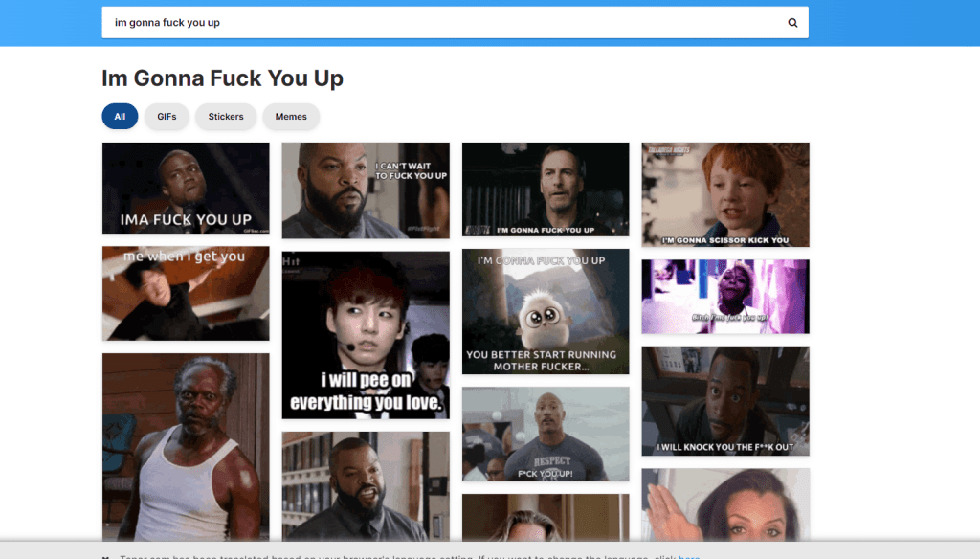Open the "I'm gonna scissor kick you" GIF
This screenshot has height=559, width=980.
point(725,194)
